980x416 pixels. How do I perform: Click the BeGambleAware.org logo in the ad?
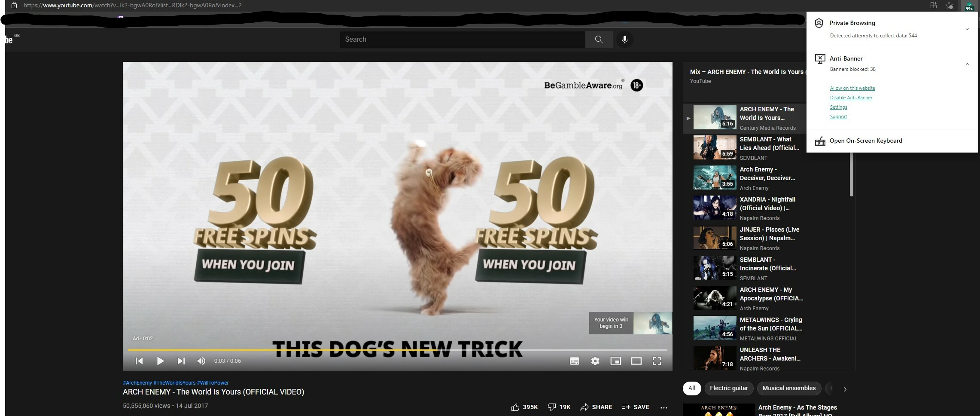point(584,85)
